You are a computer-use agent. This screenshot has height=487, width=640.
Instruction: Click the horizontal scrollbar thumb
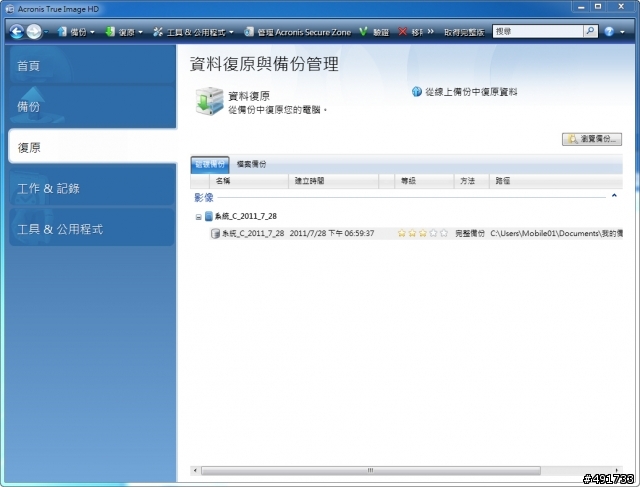[x=371, y=470]
